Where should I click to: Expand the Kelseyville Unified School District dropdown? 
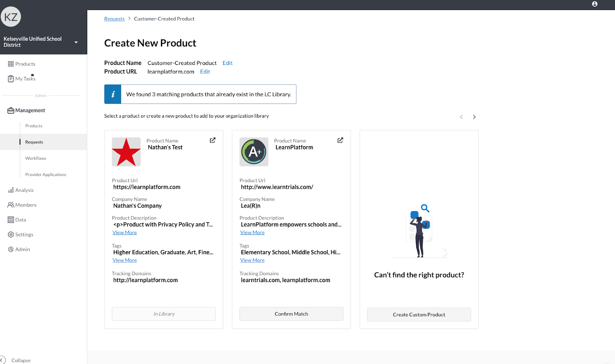(76, 42)
